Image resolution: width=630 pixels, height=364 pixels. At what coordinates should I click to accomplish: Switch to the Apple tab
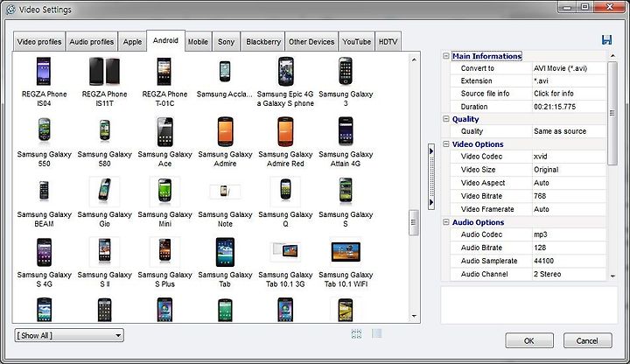tap(132, 42)
